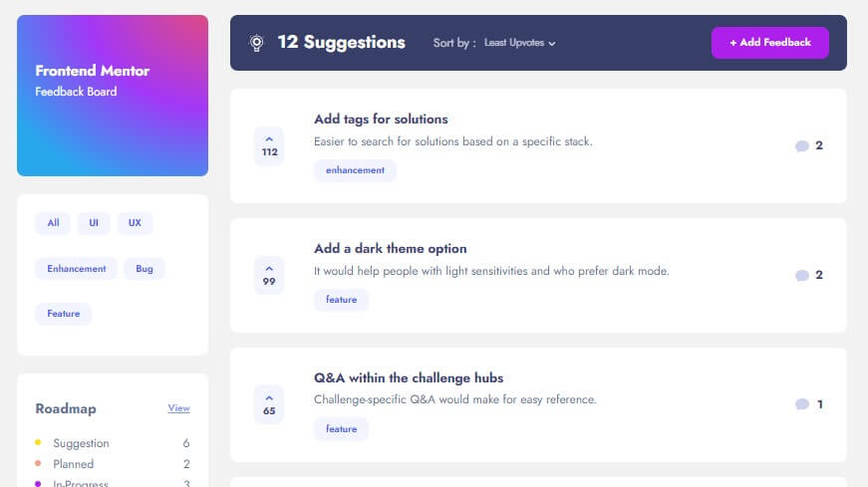Click comment bubble on dark theme suggestion
Viewport: 868px width, 487px height.
(x=801, y=276)
